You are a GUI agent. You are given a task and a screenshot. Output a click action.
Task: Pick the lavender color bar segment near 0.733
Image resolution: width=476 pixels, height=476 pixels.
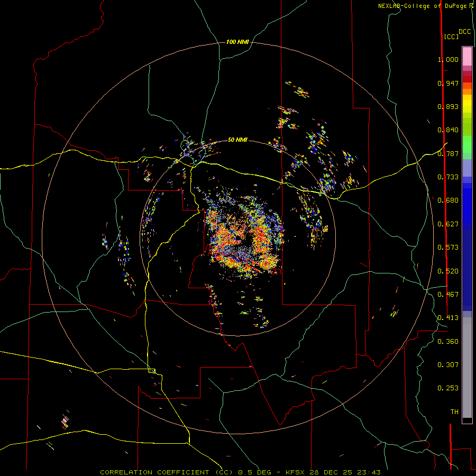467,168
